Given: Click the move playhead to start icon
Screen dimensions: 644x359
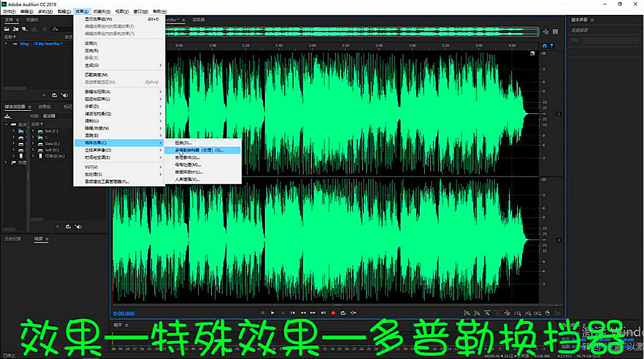Looking at the screenshot, I should [293, 313].
